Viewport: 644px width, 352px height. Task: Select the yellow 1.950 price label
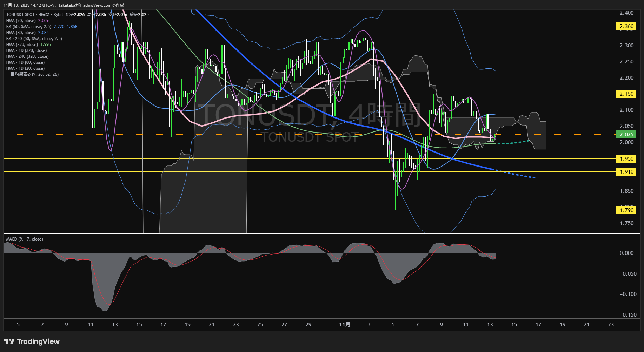626,159
